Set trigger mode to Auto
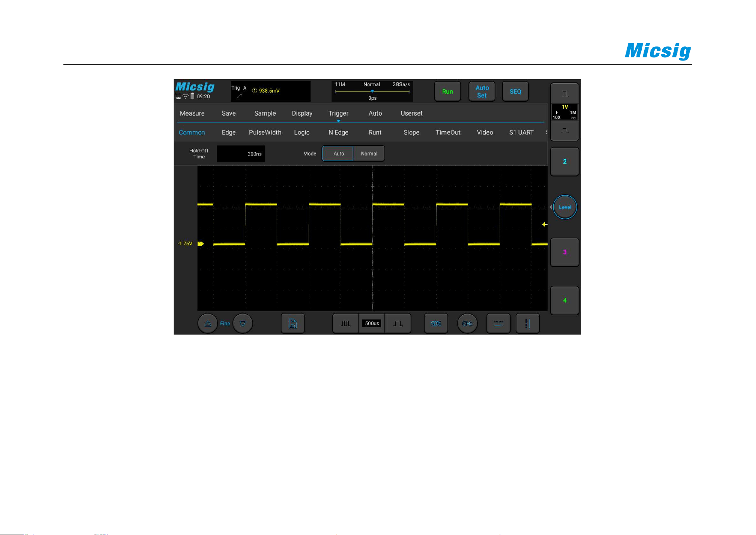Viewport: 756px width, 535px height. point(338,154)
